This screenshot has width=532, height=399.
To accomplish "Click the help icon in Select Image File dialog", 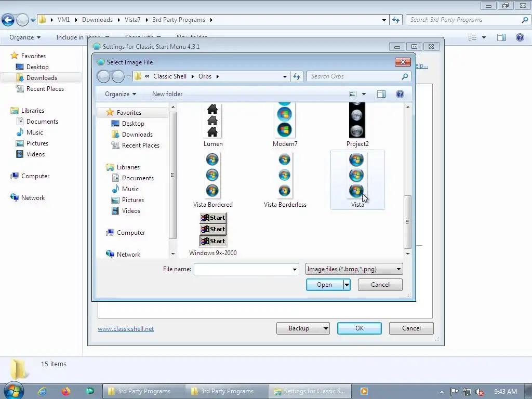I will click(400, 94).
